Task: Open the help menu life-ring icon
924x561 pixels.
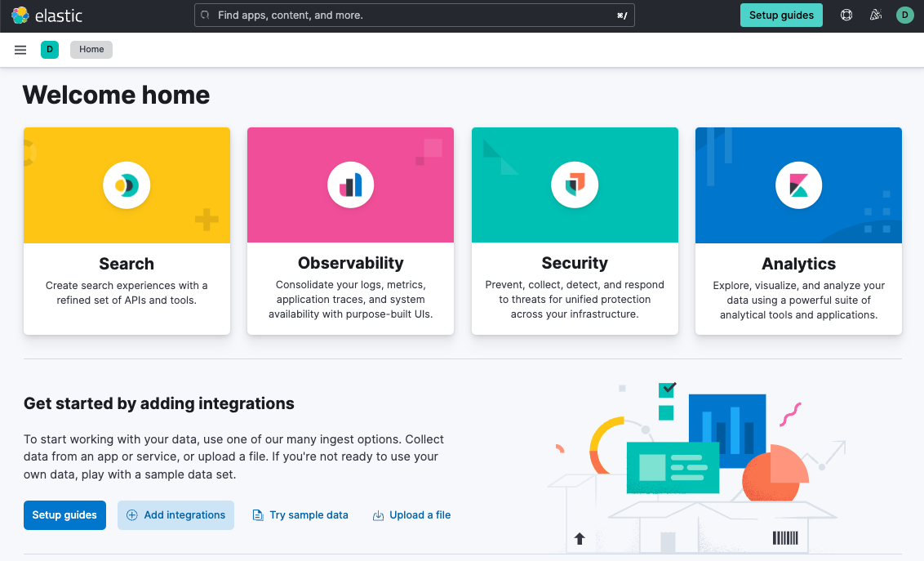Action: [846, 15]
